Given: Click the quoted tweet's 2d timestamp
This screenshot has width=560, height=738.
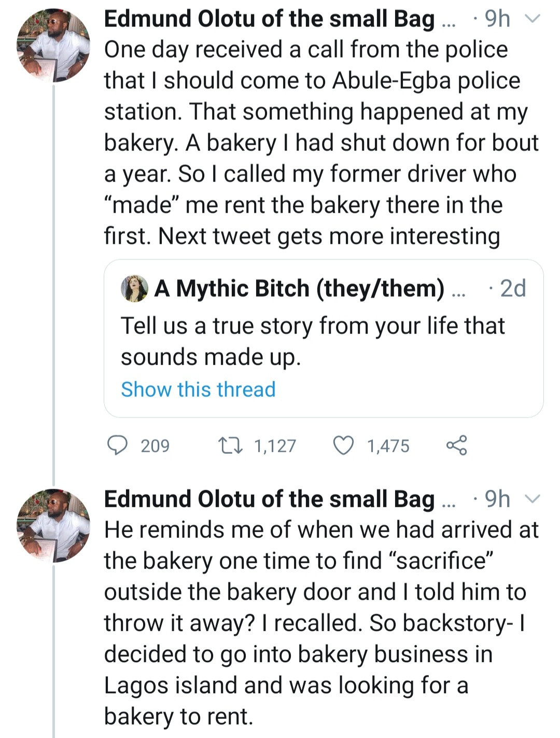Looking at the screenshot, I should (x=513, y=288).
